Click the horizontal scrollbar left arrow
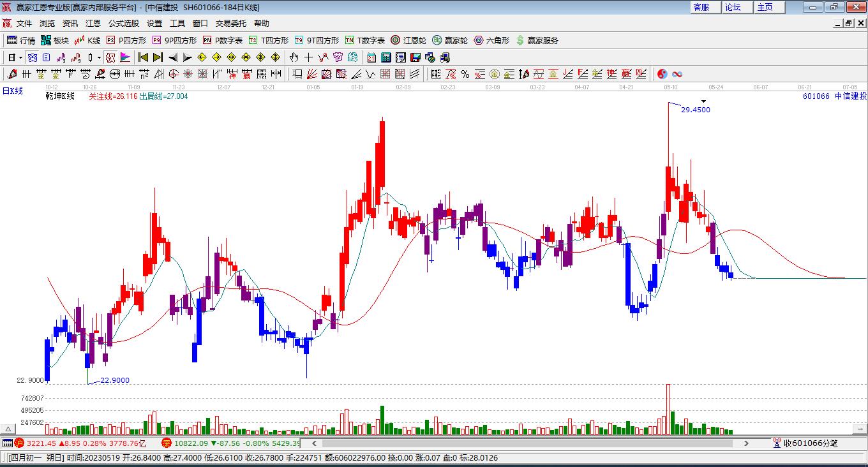Image resolution: width=868 pixels, height=467 pixels. (313, 443)
